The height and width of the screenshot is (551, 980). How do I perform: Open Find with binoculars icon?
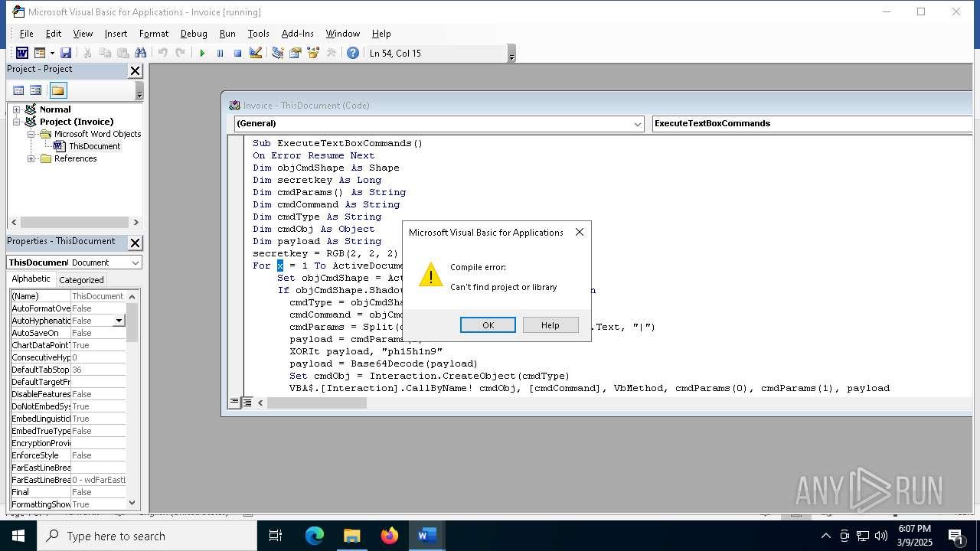pos(140,53)
